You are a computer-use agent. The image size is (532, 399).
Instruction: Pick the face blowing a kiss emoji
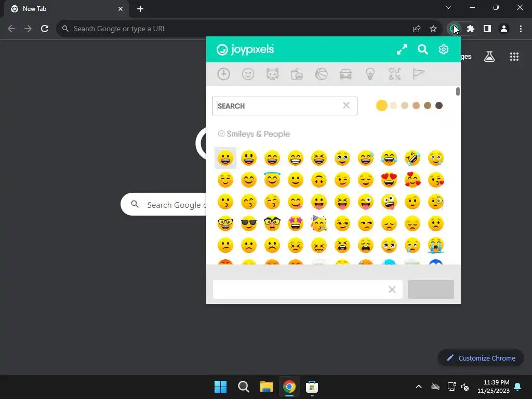pyautogui.click(x=436, y=180)
